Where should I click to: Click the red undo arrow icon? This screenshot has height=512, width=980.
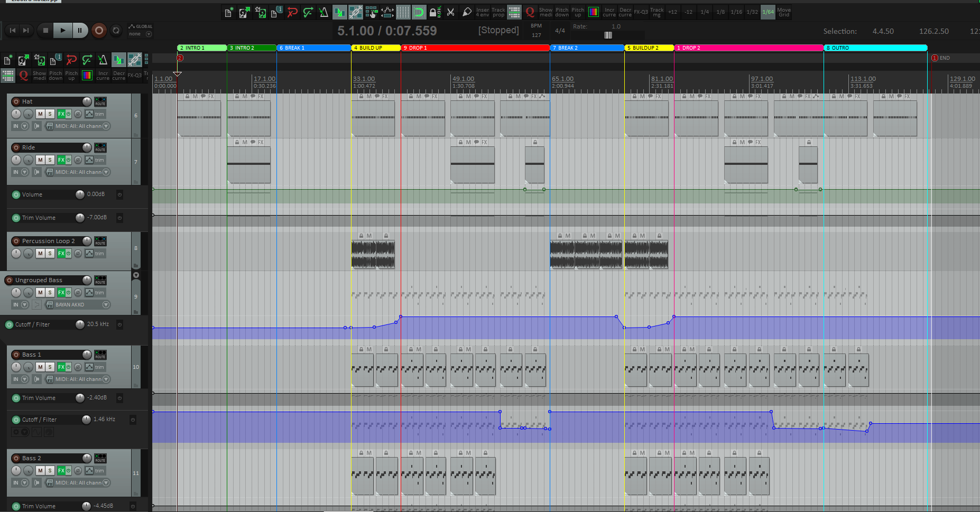pos(292,12)
